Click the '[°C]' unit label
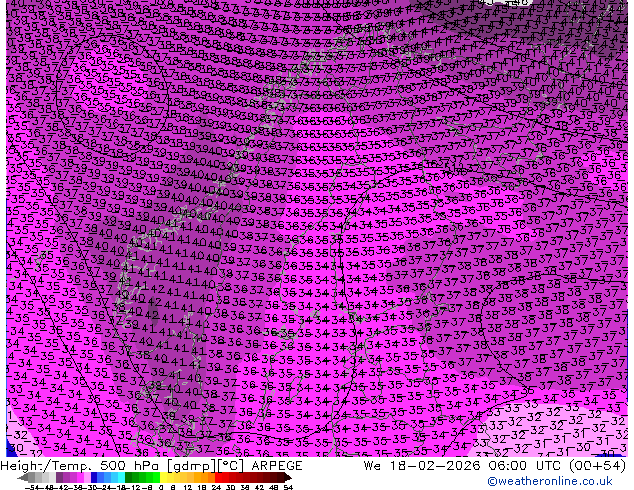 tap(230, 466)
